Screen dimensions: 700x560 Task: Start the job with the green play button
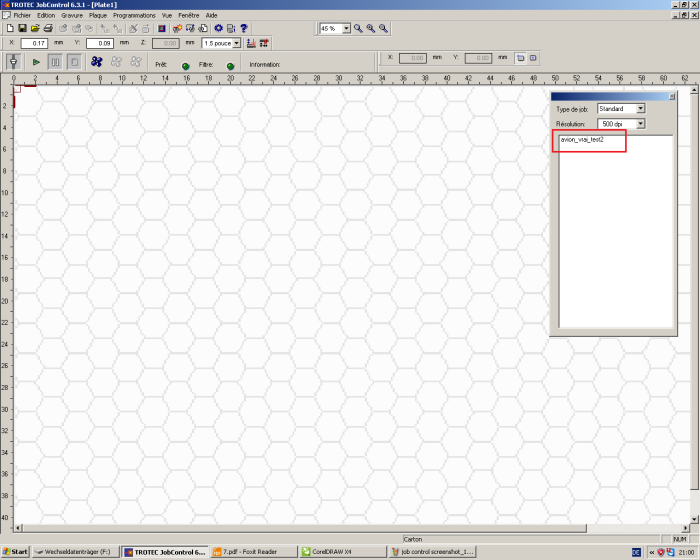coord(36,62)
